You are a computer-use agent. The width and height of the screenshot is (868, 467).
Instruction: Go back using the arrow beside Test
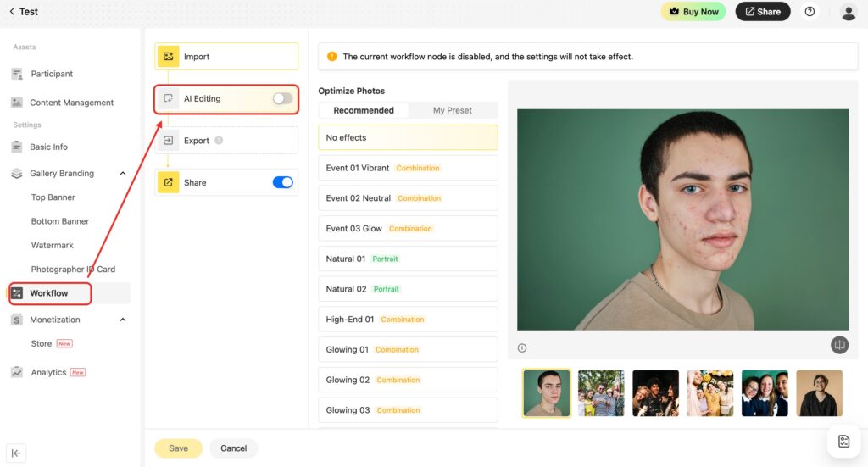point(11,12)
